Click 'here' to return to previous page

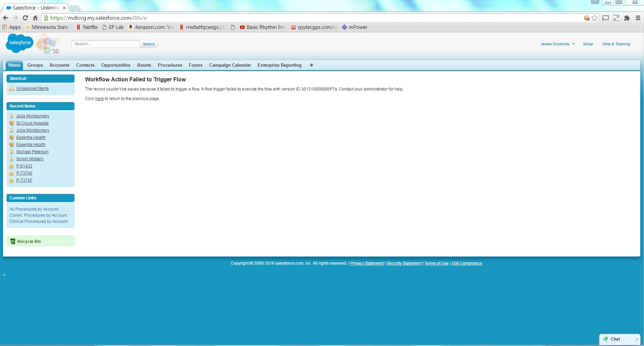(x=99, y=99)
